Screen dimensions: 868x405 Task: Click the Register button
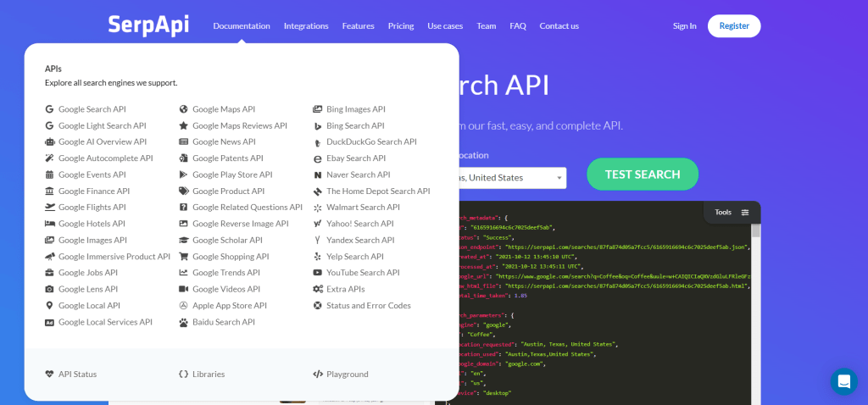(x=734, y=26)
